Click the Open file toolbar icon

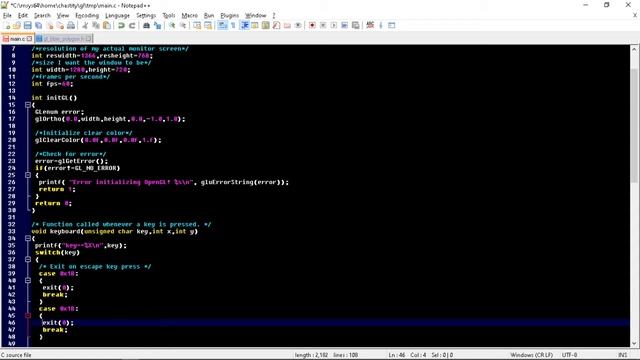[17, 25]
